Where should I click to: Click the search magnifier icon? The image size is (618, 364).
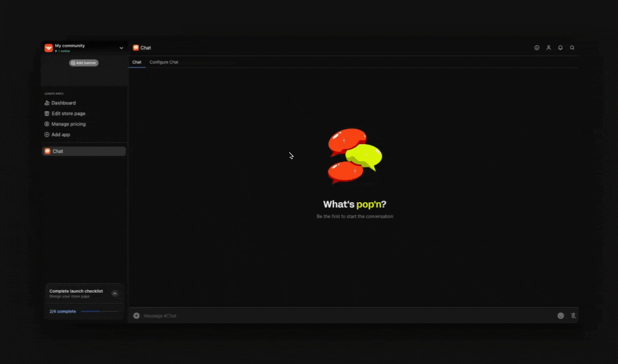(x=572, y=48)
